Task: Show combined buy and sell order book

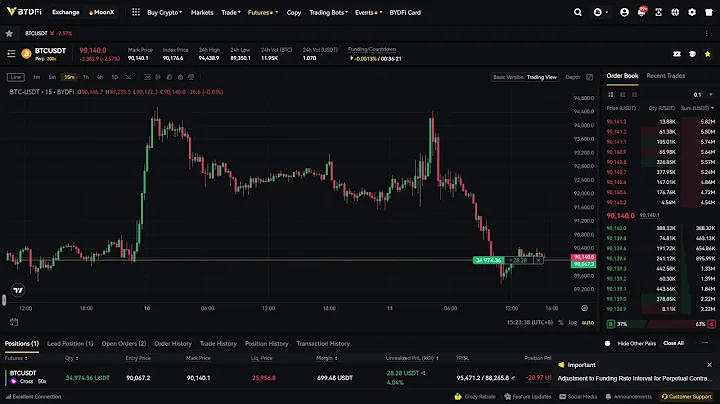Action: tap(611, 95)
